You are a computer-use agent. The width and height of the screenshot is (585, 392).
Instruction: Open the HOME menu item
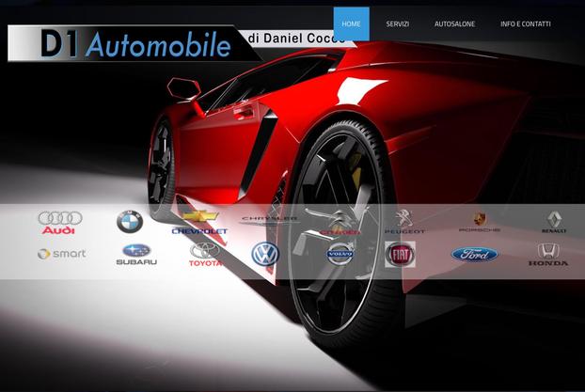coord(351,24)
